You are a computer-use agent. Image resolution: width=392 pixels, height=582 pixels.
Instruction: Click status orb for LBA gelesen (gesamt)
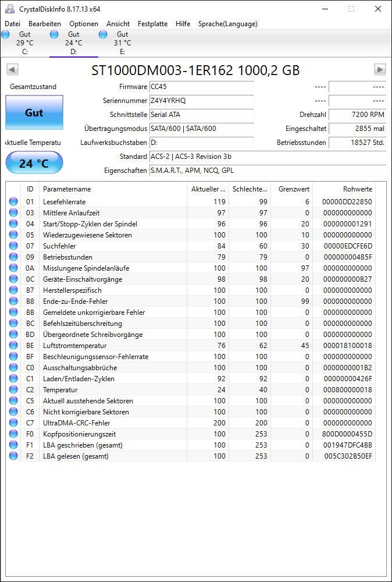pyautogui.click(x=13, y=456)
